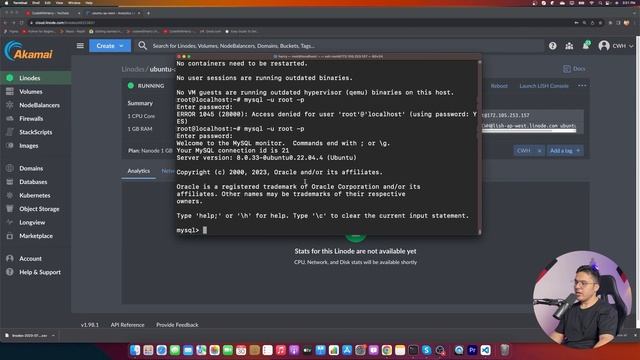Click the Add a tag button
The image size is (640, 360).
point(565,151)
